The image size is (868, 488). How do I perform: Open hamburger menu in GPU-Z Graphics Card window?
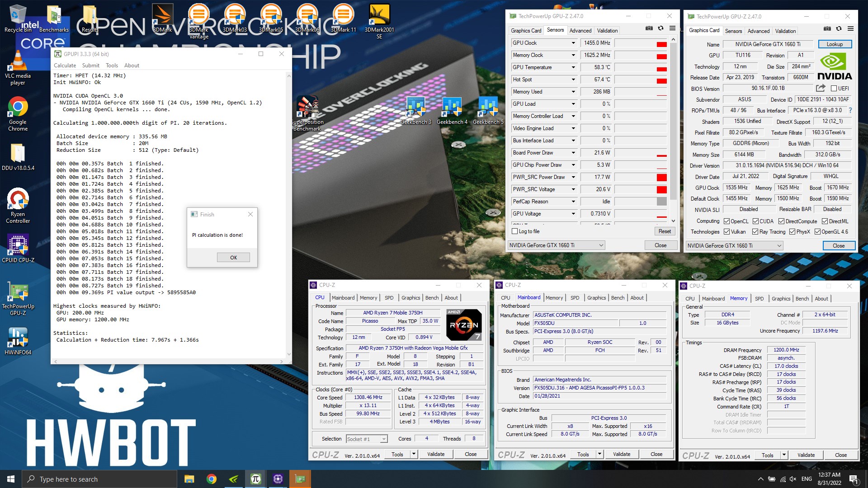tap(850, 29)
